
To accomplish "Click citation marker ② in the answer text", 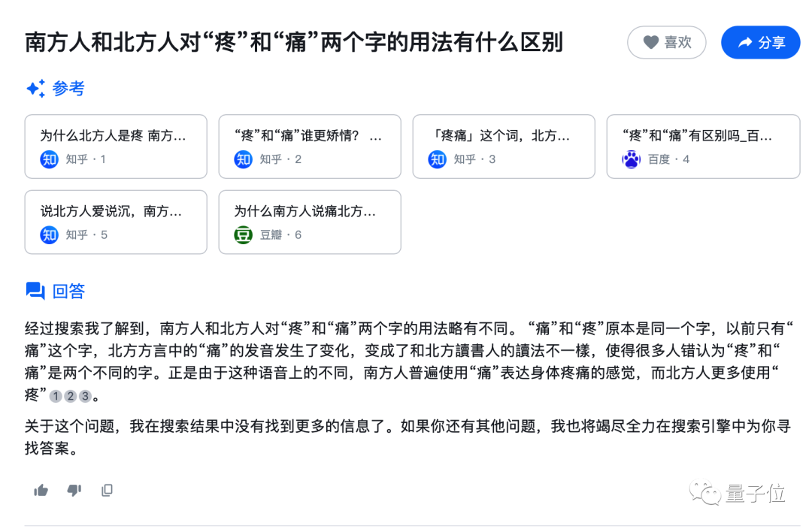I will 71,394.
